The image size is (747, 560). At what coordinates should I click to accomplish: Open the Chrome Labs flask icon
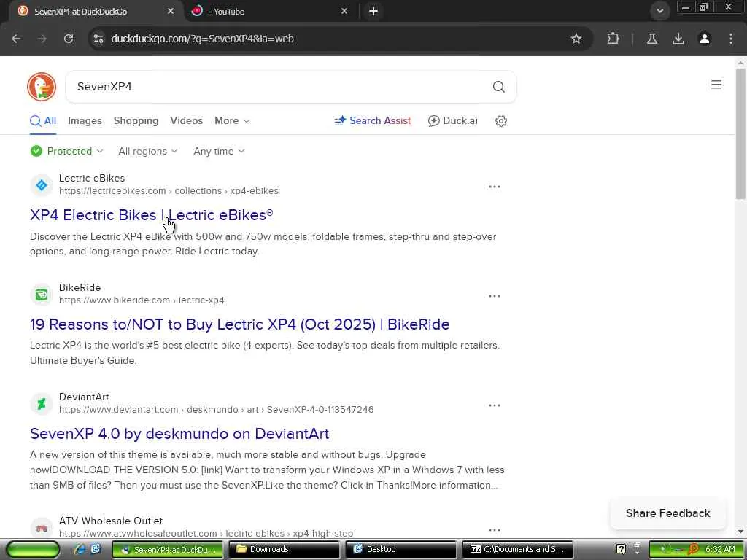coord(652,39)
